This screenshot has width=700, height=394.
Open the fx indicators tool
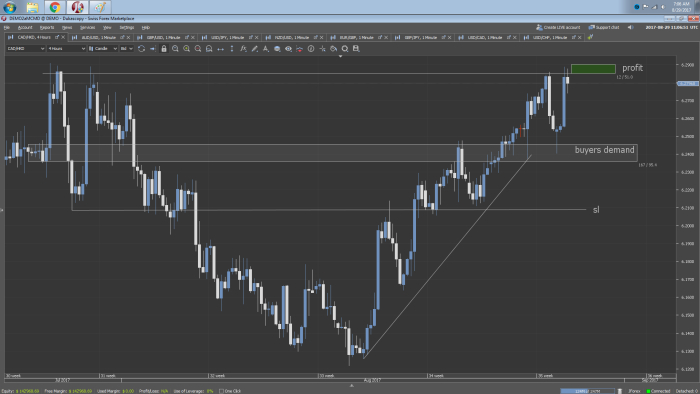[243, 49]
